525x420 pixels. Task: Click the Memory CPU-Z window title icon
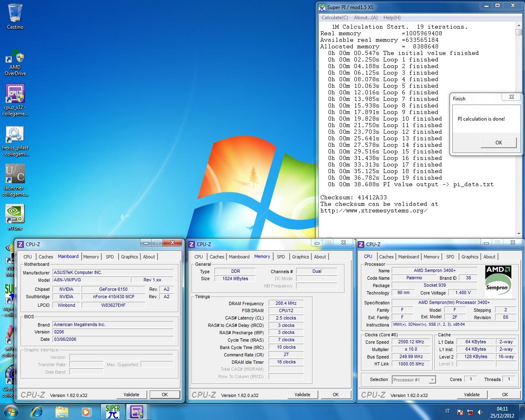pos(192,244)
